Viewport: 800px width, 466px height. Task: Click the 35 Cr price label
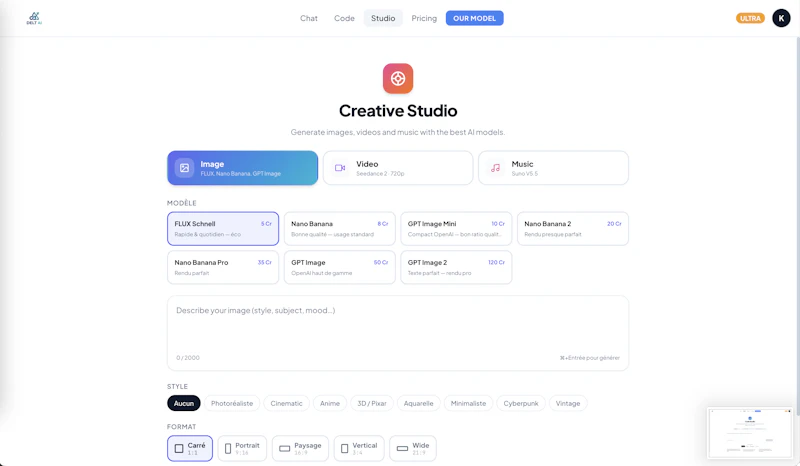coord(264,262)
